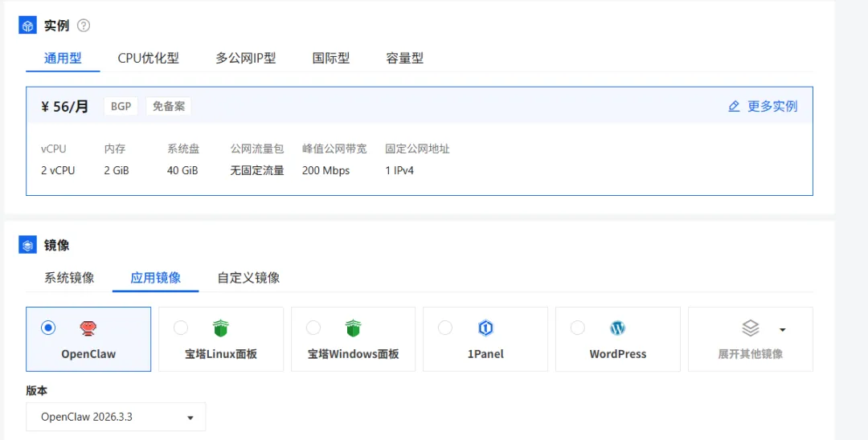The width and height of the screenshot is (868, 440).
Task: Select the 宝塔Windows面板 radio button
Action: pyautogui.click(x=313, y=328)
